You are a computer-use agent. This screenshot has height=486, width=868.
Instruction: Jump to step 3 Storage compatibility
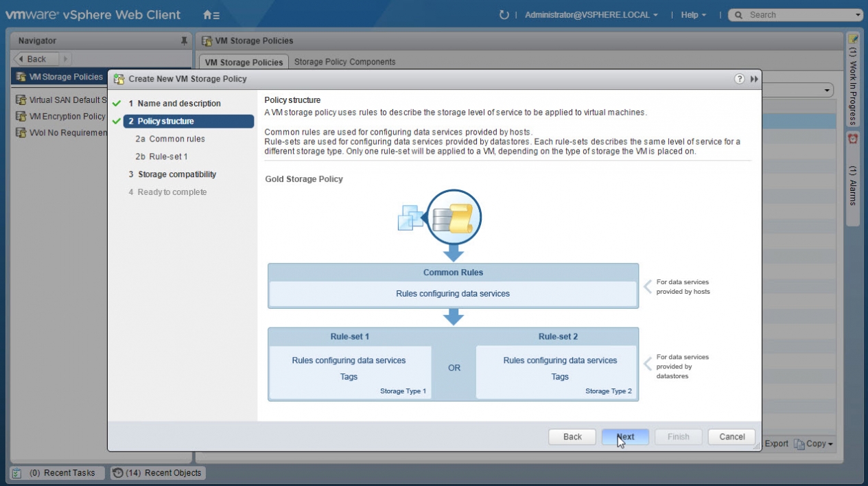coord(176,174)
